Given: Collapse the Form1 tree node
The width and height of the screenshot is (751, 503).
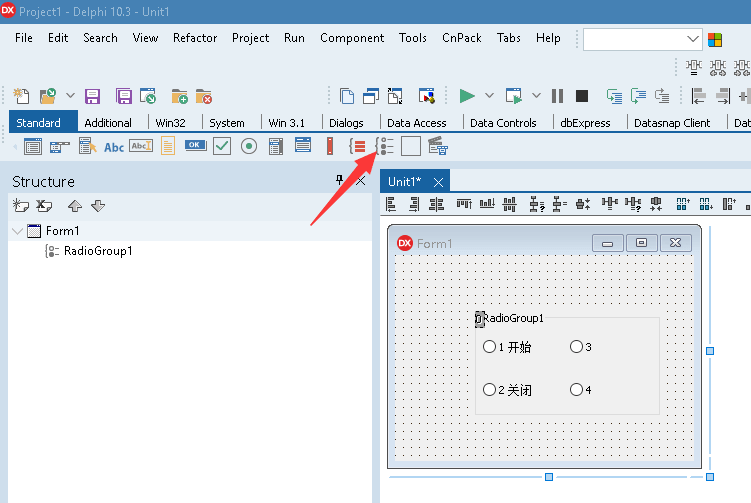Looking at the screenshot, I should (18, 231).
